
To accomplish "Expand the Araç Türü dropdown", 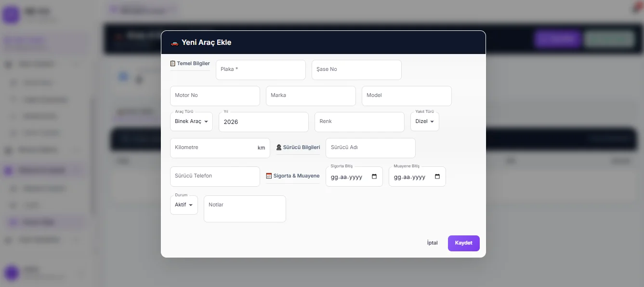I will 191,122.
